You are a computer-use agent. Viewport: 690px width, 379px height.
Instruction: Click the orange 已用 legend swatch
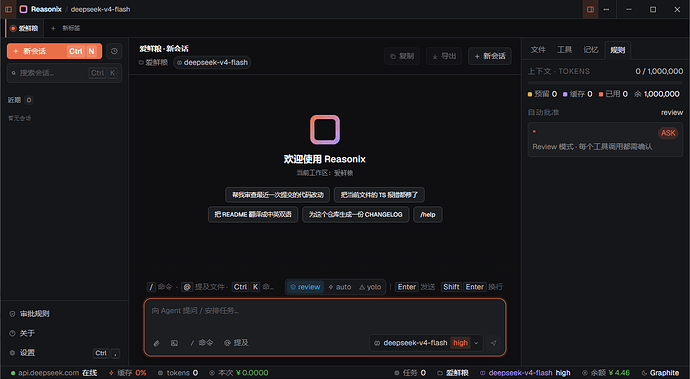(601, 94)
